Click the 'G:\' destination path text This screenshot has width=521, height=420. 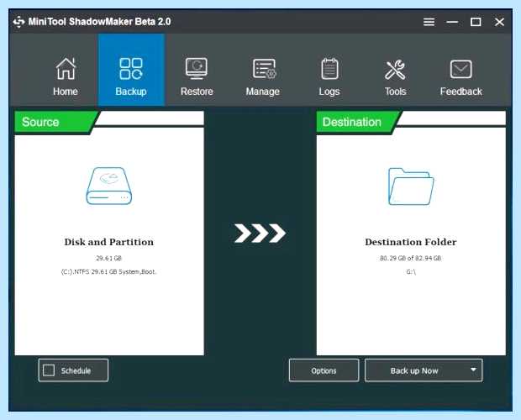click(411, 272)
